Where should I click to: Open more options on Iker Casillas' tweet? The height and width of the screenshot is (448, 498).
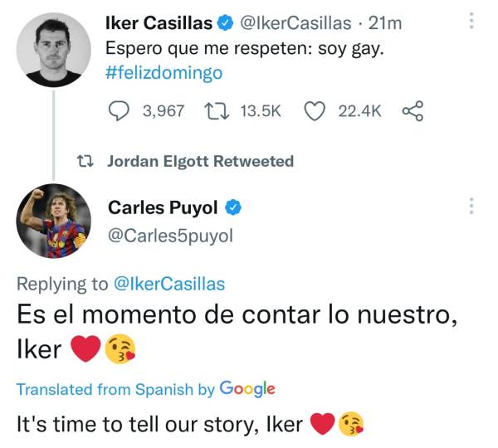click(x=471, y=21)
